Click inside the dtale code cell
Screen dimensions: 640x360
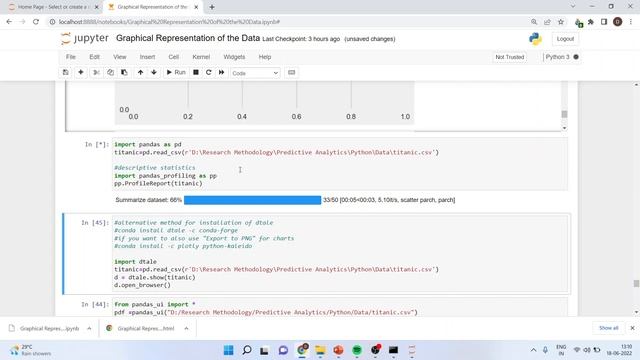pyautogui.click(x=340, y=254)
